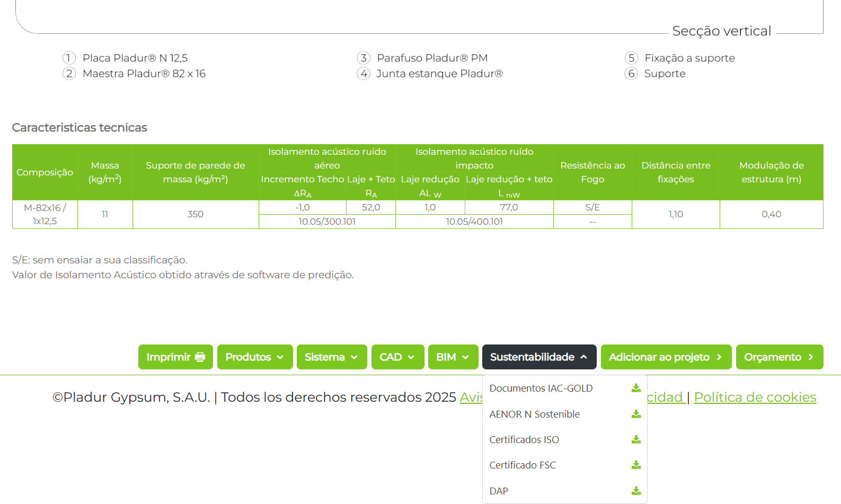Click the Secção vertical caption
The height and width of the screenshot is (504, 841).
[722, 31]
